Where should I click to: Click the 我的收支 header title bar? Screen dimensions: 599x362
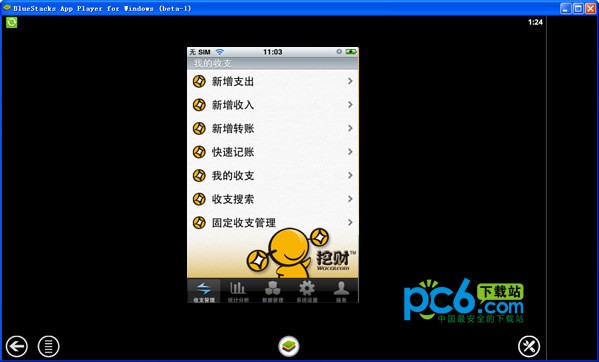tap(273, 63)
